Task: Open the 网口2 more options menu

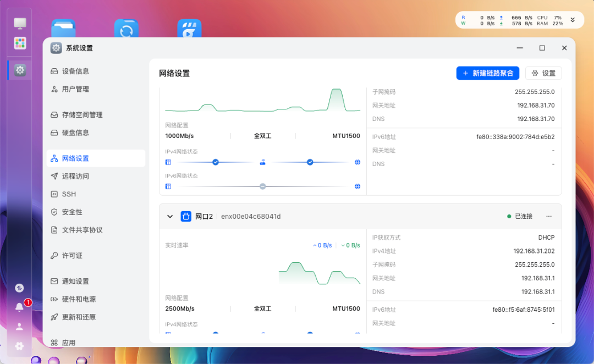Action: point(548,216)
